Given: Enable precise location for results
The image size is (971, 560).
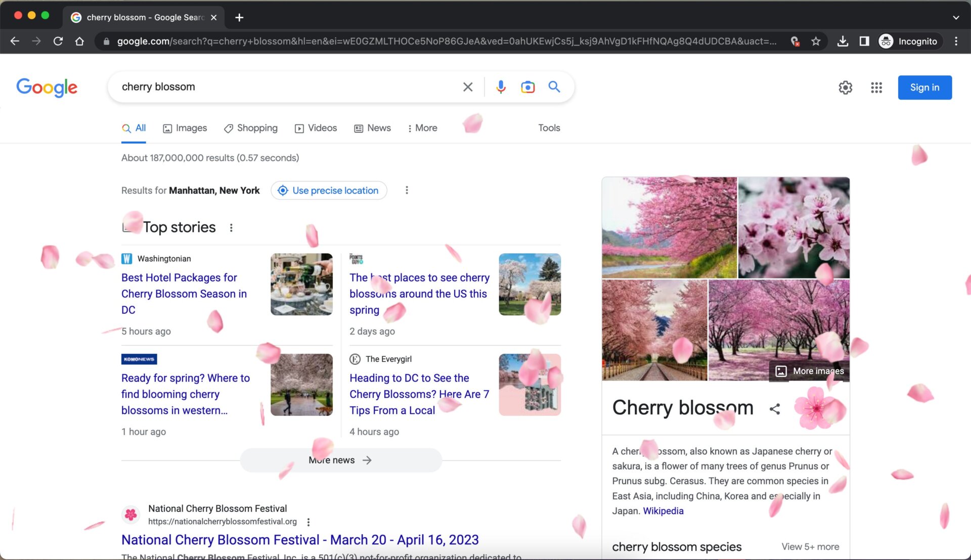Looking at the screenshot, I should [x=328, y=190].
